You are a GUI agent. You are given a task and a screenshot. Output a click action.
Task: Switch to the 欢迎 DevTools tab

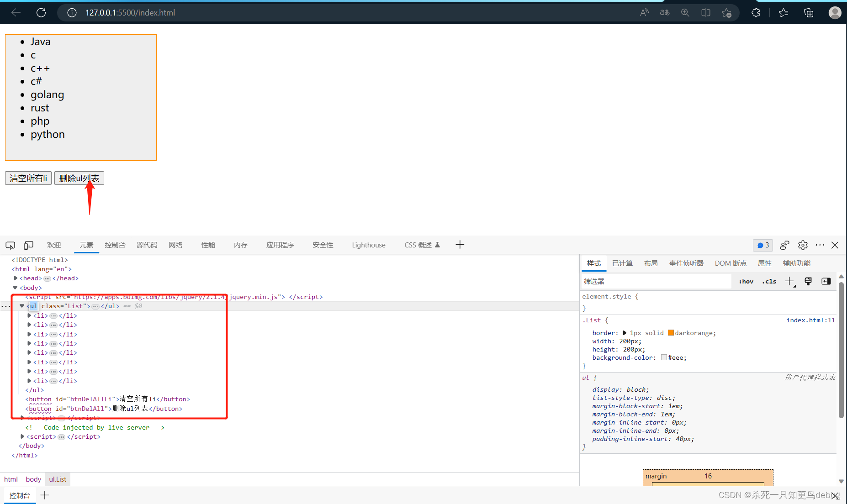pos(54,245)
